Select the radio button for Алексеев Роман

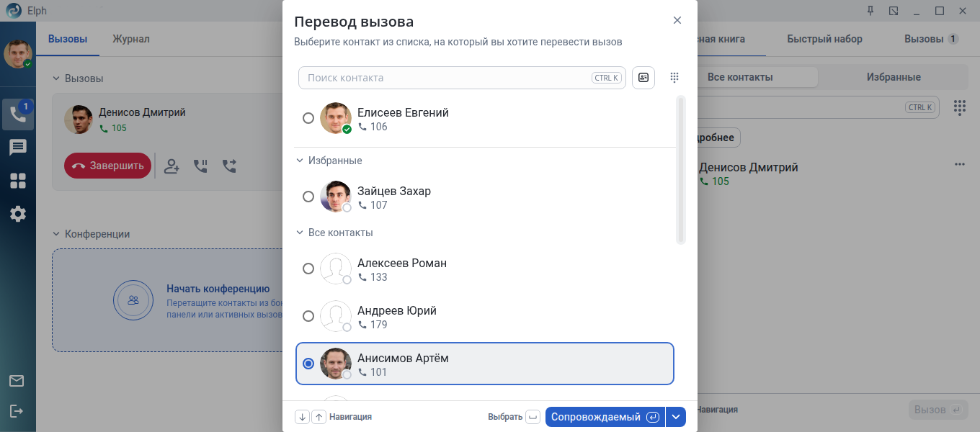click(x=308, y=269)
